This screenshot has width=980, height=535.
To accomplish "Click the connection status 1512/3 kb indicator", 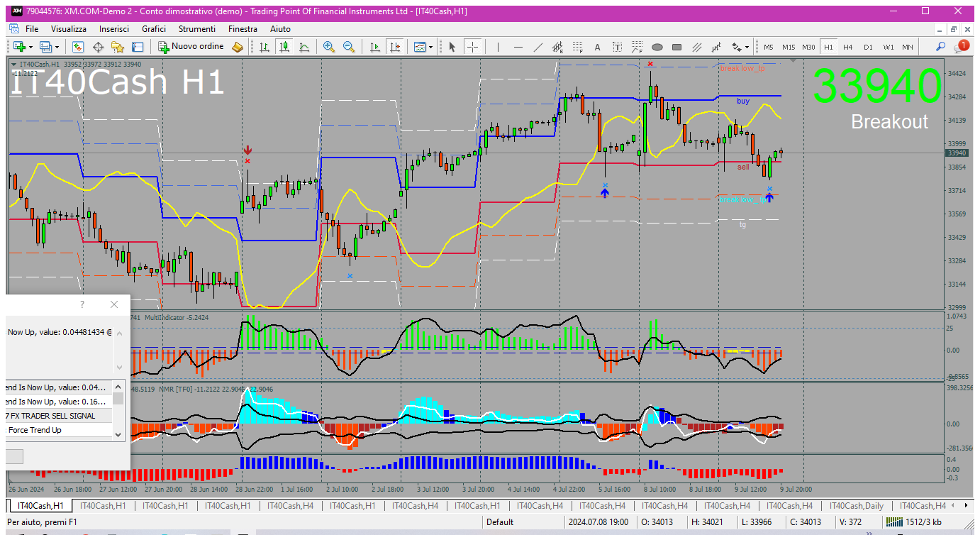I will 914,522.
